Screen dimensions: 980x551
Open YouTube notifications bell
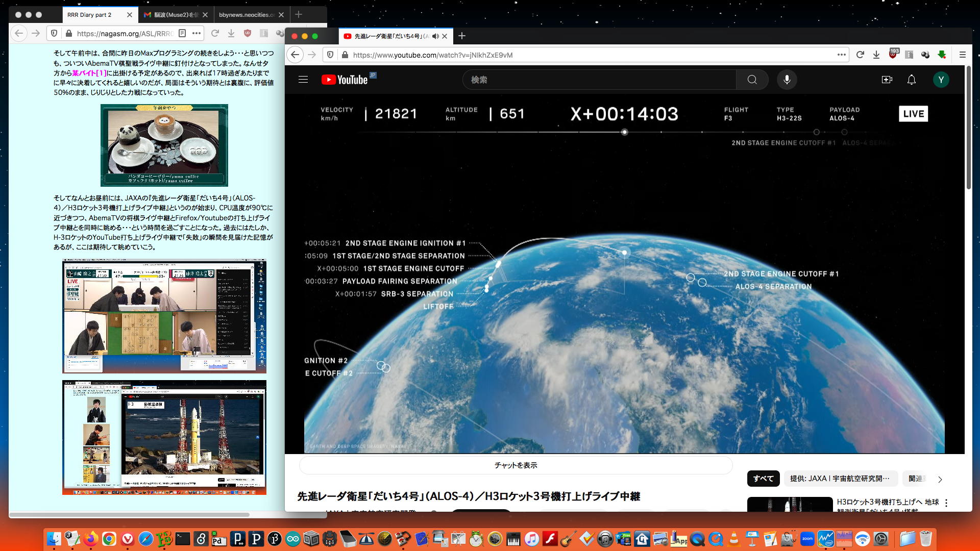tap(911, 80)
